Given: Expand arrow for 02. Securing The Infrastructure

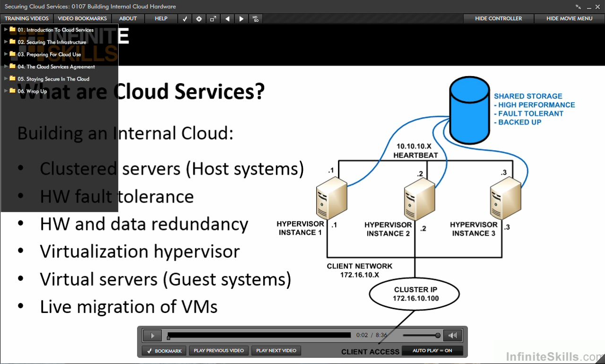Looking at the screenshot, I should tap(6, 42).
